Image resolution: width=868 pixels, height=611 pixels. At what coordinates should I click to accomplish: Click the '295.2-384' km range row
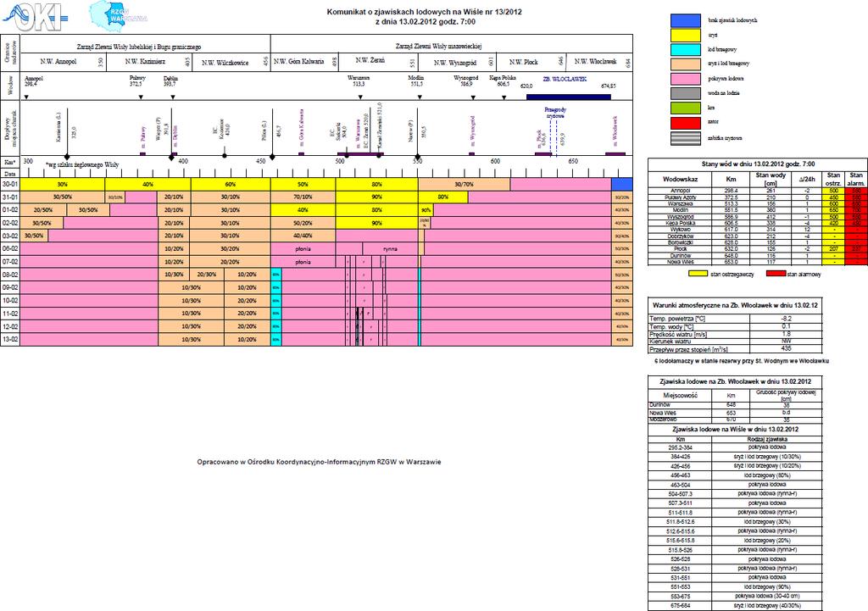[x=735, y=447]
